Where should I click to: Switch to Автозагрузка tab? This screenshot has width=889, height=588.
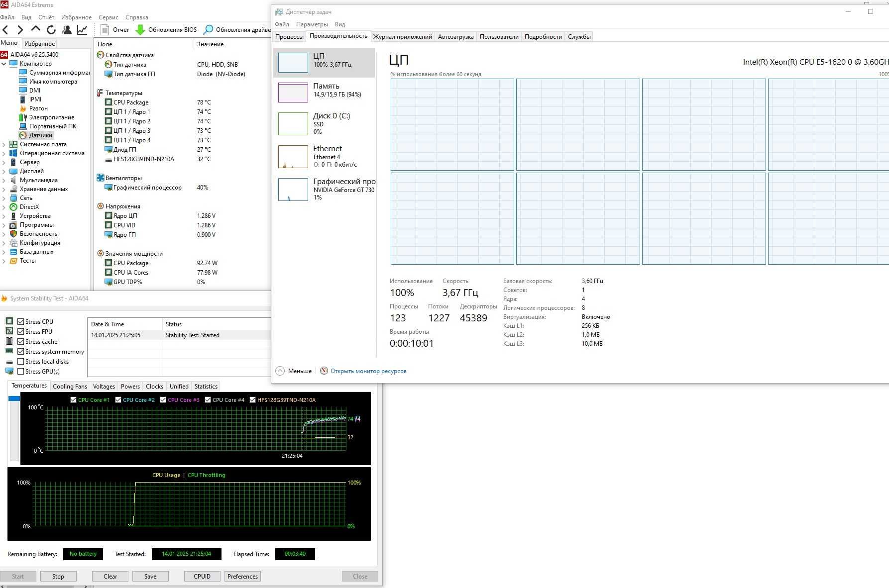pos(455,37)
